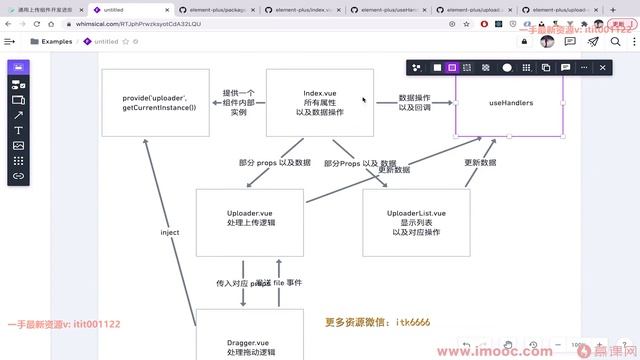Click the '部分 props 以及数据' label
This screenshot has height=360, width=640.
(x=275, y=162)
